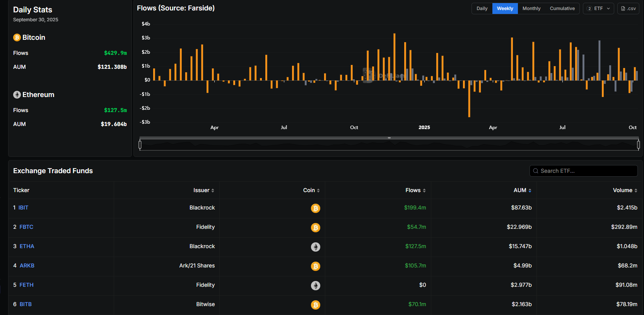Select the Weekly chart tab
The image size is (644, 315).
(505, 9)
